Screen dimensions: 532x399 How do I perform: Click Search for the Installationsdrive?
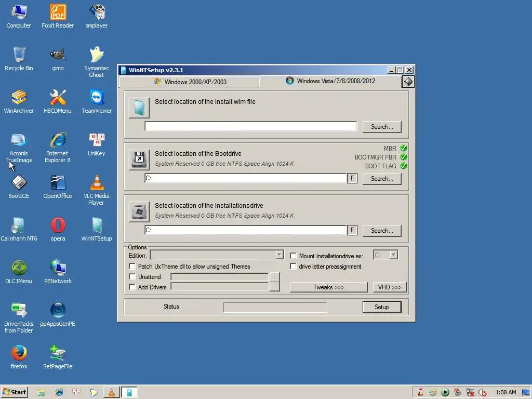(382, 230)
